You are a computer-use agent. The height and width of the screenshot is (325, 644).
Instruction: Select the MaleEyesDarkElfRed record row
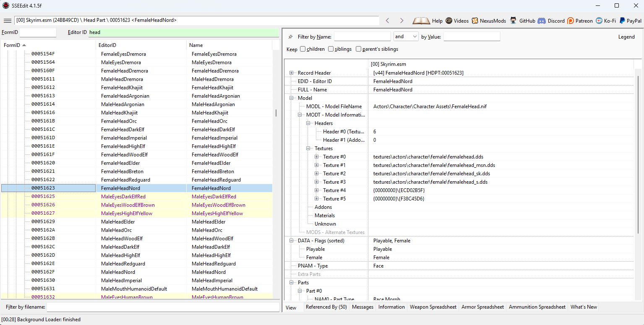pos(137,197)
